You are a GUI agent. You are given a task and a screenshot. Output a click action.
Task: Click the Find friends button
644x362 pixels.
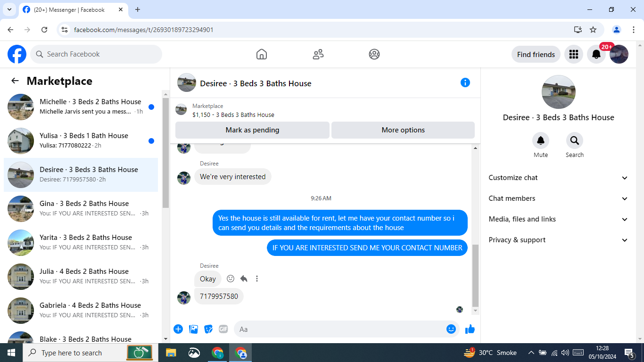(536, 54)
